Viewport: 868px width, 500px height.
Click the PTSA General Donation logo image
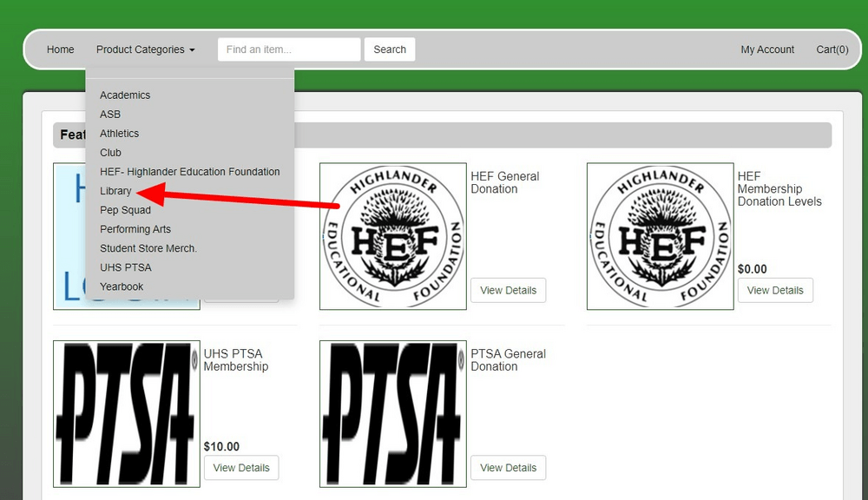pyautogui.click(x=393, y=413)
